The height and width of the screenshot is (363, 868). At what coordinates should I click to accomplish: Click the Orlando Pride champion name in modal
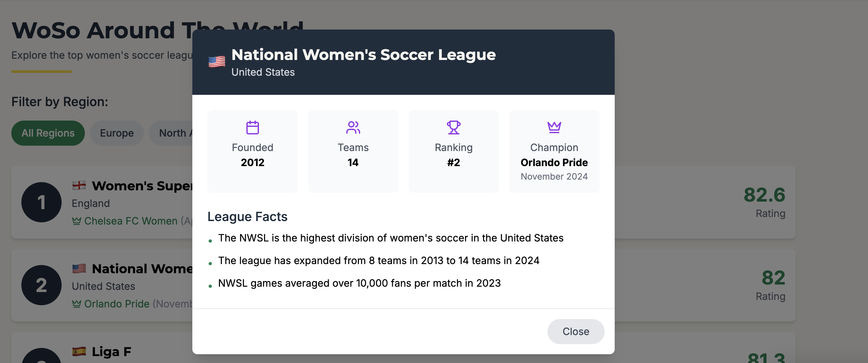click(x=554, y=162)
